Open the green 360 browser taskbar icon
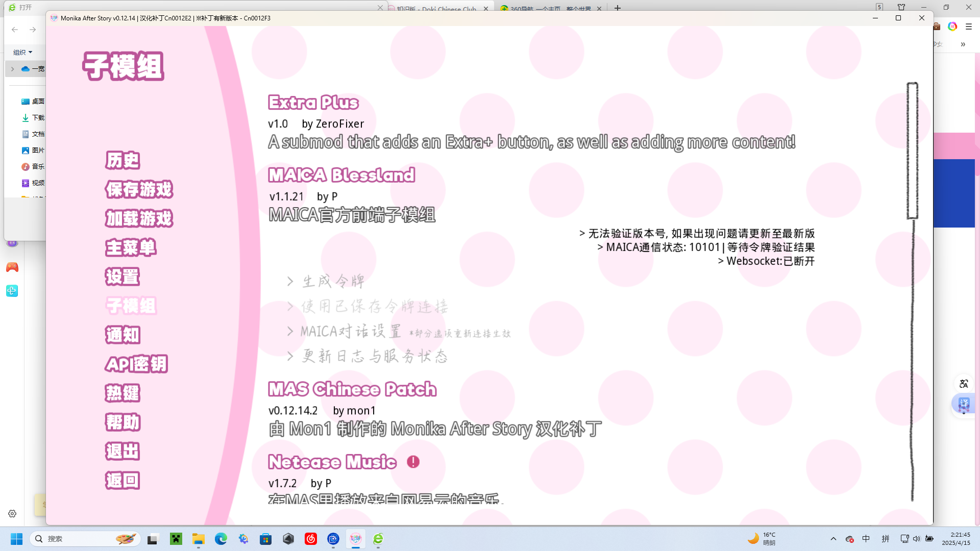The width and height of the screenshot is (980, 551). (x=378, y=539)
